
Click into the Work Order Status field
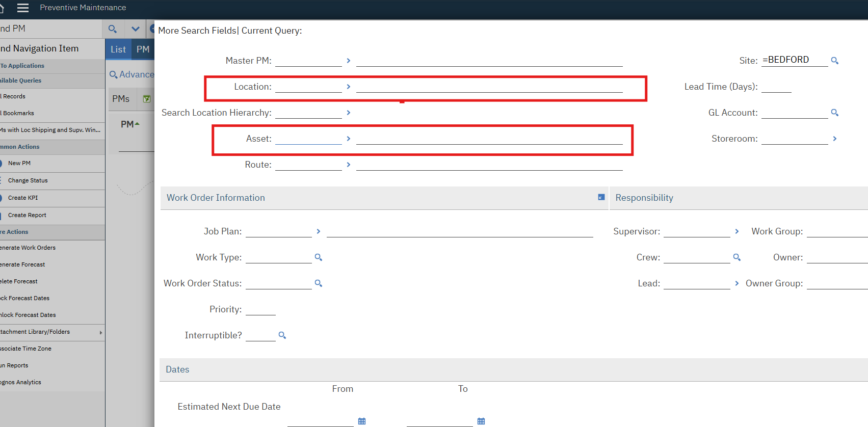point(279,283)
